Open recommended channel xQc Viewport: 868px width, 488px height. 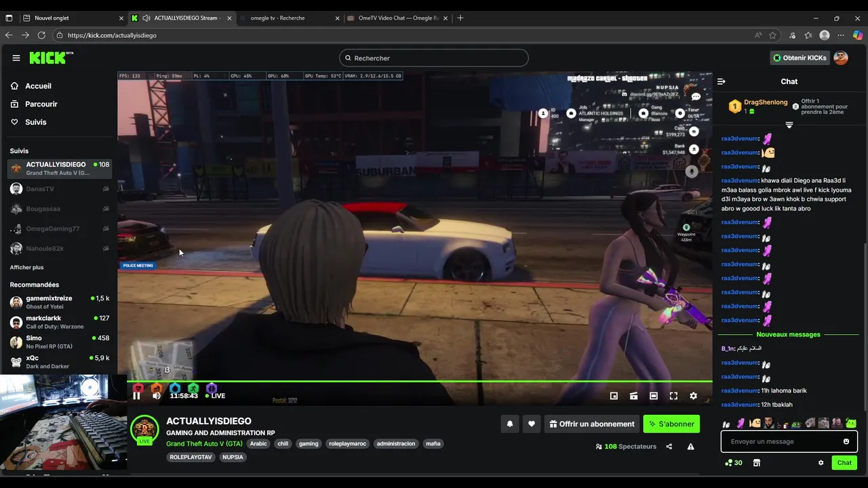pyautogui.click(x=60, y=362)
